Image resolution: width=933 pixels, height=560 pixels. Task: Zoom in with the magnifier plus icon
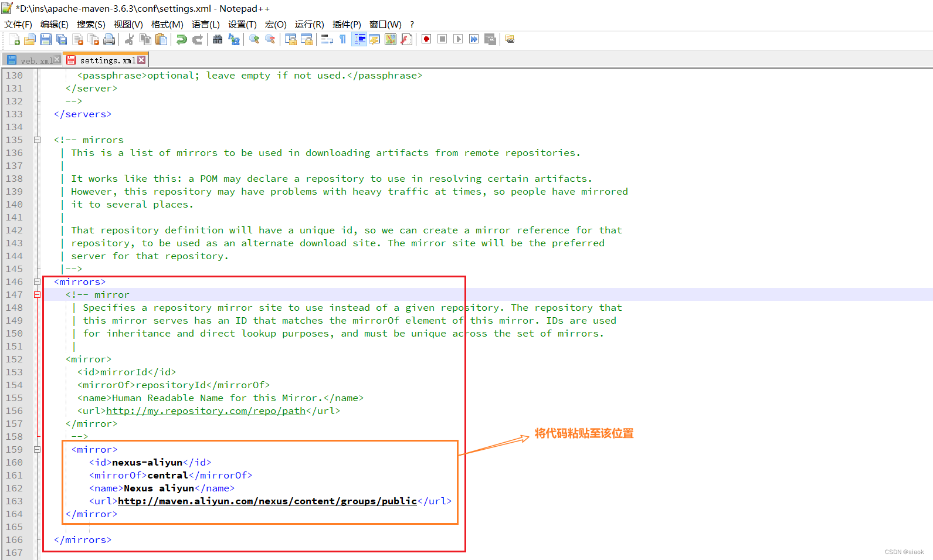click(254, 39)
